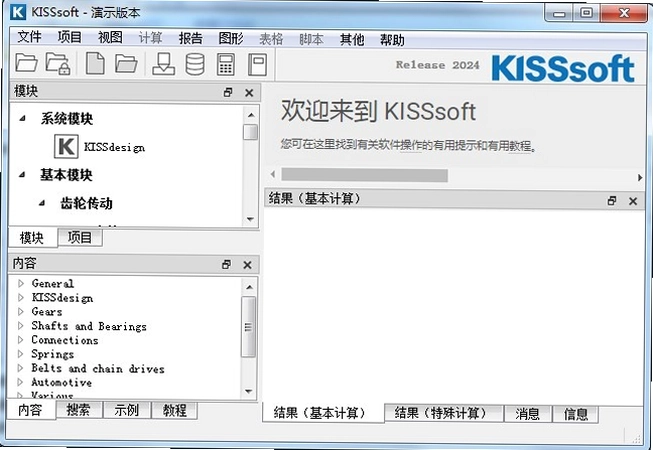The height and width of the screenshot is (450, 653).
Task: Click the welcome pane scroll-right arrow
Action: tap(640, 177)
